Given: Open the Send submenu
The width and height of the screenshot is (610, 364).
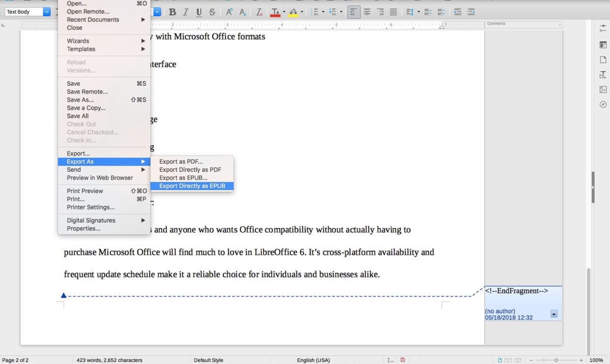Looking at the screenshot, I should coord(104,170).
